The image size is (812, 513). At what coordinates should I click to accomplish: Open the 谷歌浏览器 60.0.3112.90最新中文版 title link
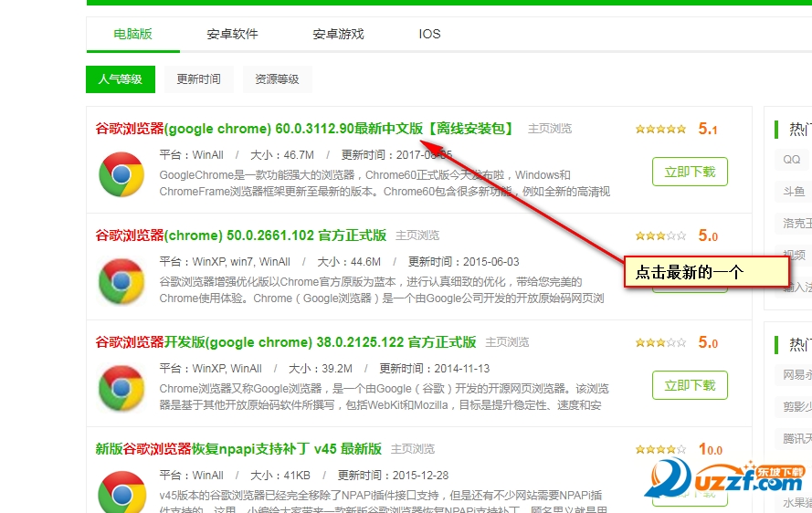coord(304,129)
